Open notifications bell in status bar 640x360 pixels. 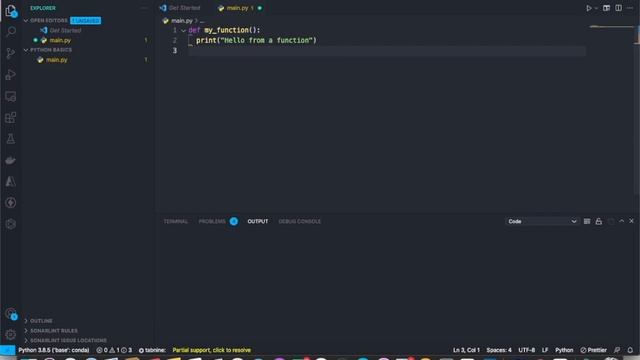point(630,350)
